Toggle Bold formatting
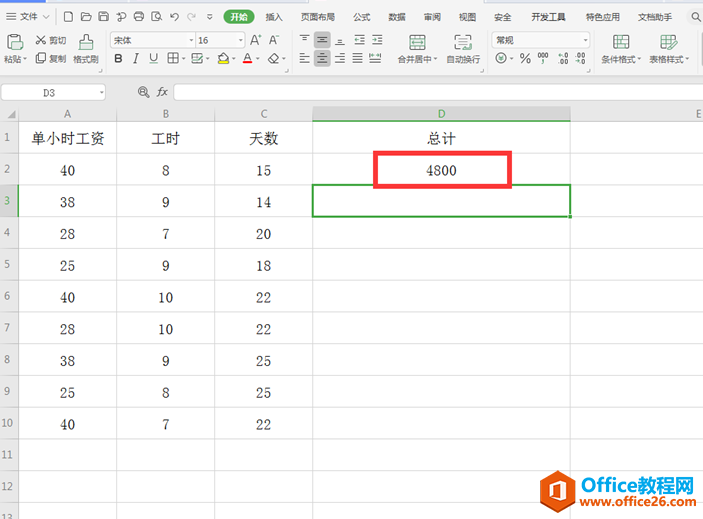This screenshot has height=519, width=703. pyautogui.click(x=118, y=58)
